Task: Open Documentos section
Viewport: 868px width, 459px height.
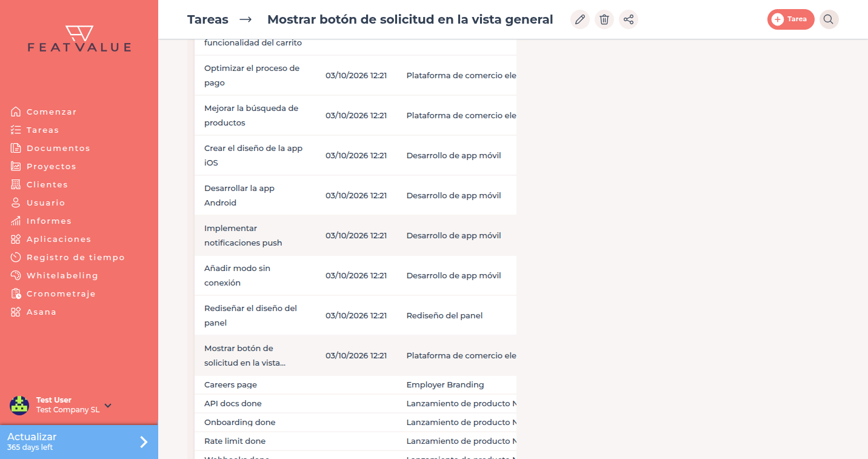Action: click(x=58, y=148)
